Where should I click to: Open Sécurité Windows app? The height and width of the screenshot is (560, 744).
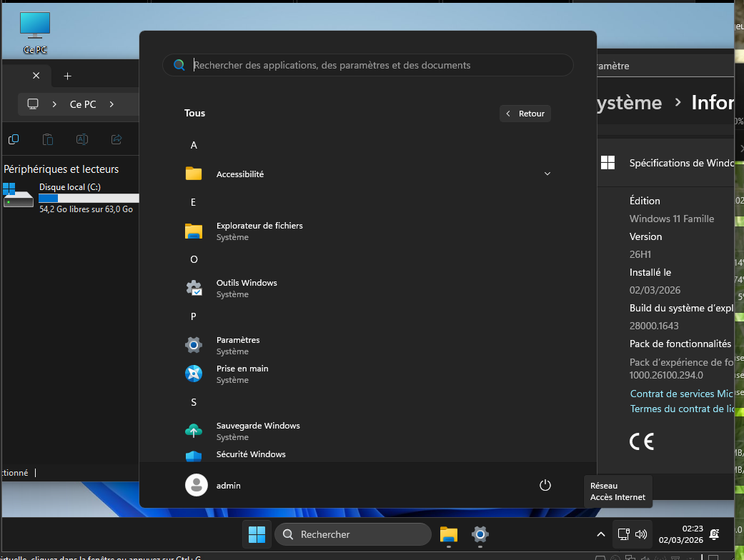368,454
